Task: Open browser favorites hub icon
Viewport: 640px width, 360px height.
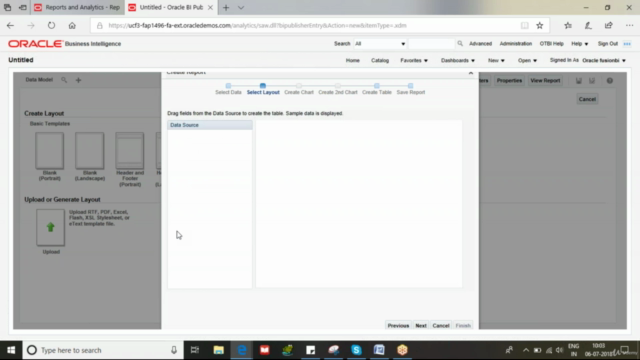Action: coord(568,25)
